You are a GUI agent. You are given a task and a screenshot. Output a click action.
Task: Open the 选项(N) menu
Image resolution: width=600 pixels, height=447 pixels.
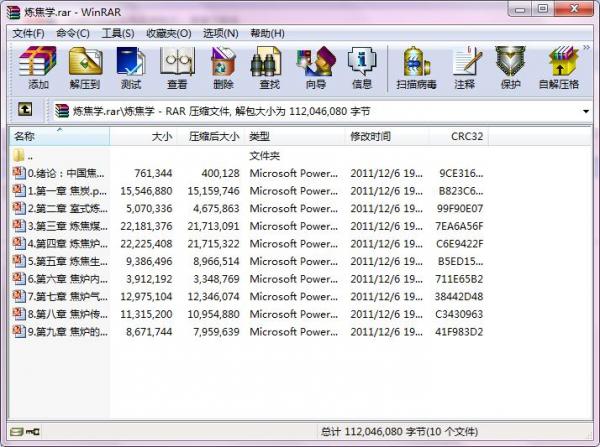[x=221, y=33]
